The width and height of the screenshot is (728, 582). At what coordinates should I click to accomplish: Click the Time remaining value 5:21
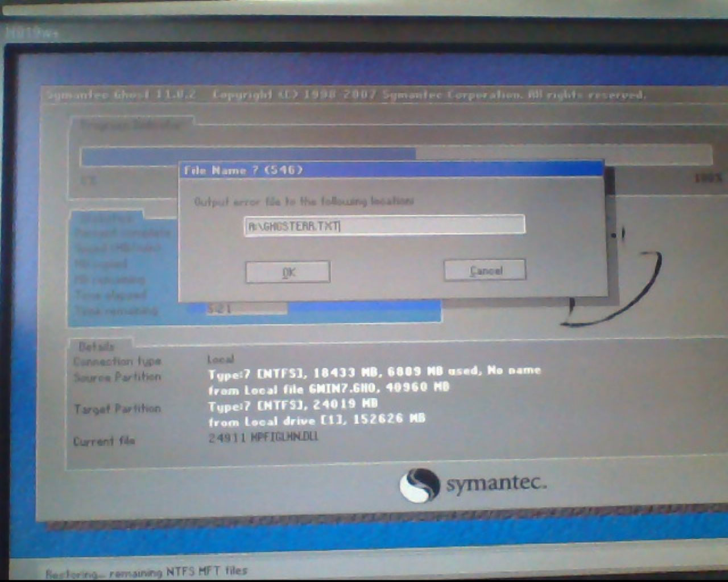pyautogui.click(x=219, y=309)
